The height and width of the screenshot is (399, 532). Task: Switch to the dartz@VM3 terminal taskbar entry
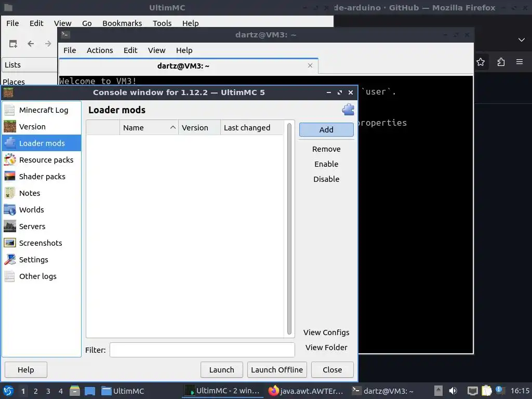click(x=383, y=391)
